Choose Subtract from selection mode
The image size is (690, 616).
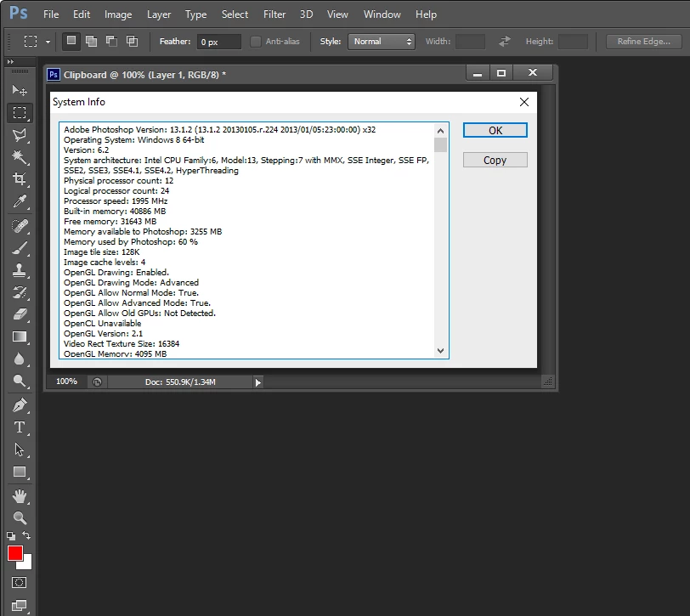pyautogui.click(x=112, y=41)
